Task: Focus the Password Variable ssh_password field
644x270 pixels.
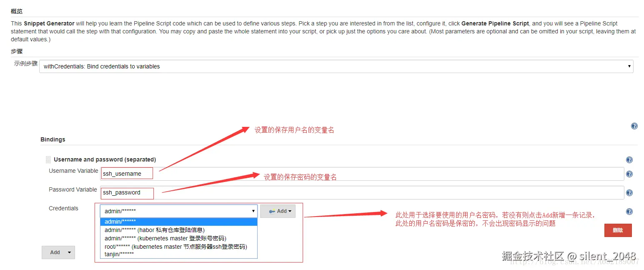Action: pyautogui.click(x=362, y=192)
